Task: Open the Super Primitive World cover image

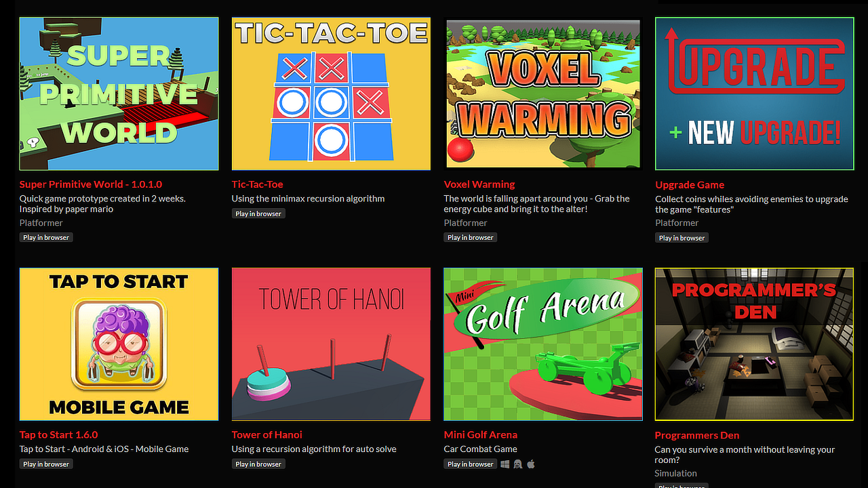Action: tap(119, 94)
